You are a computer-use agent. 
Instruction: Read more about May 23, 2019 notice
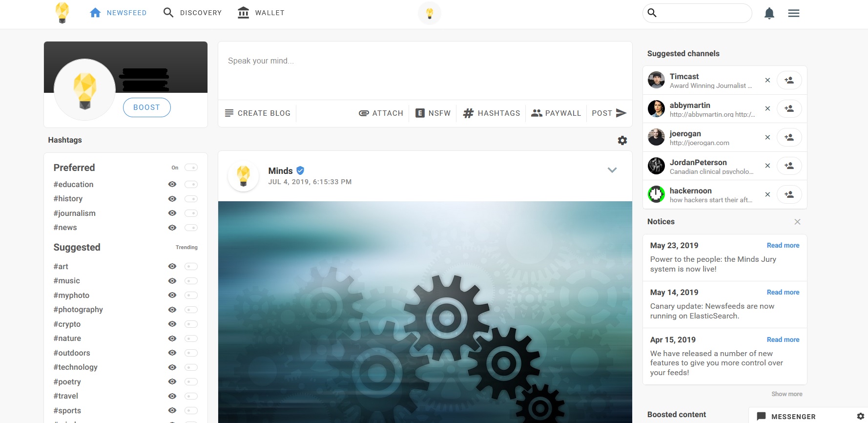pos(783,245)
